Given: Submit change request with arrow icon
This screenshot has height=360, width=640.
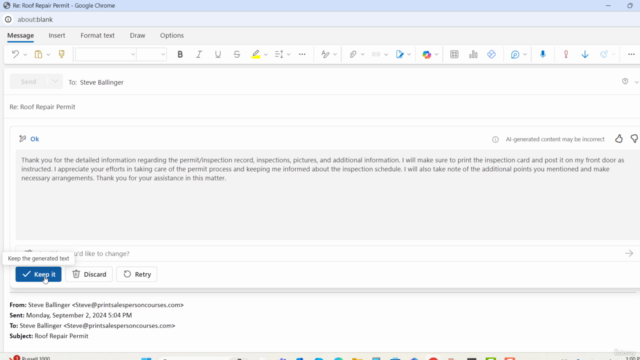Looking at the screenshot, I should coord(629,253).
